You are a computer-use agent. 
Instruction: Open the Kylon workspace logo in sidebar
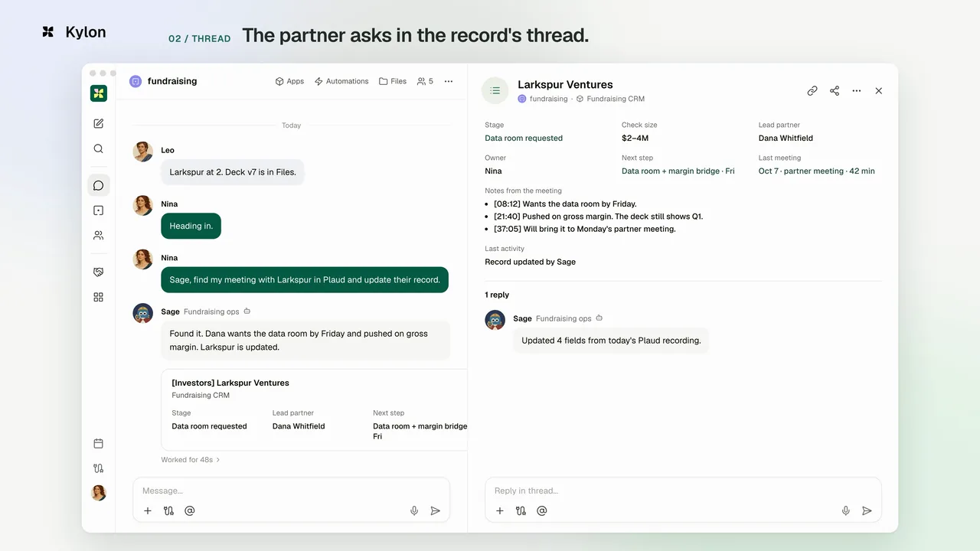pos(98,93)
